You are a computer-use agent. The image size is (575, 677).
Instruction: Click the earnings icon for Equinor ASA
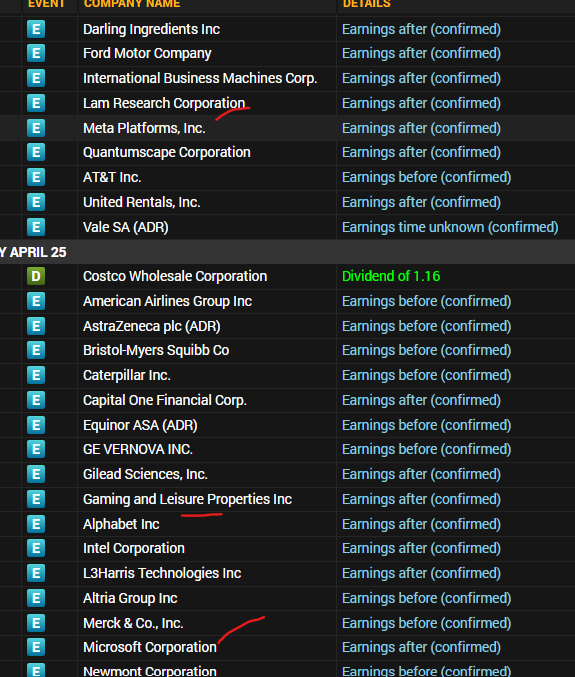pyautogui.click(x=36, y=425)
